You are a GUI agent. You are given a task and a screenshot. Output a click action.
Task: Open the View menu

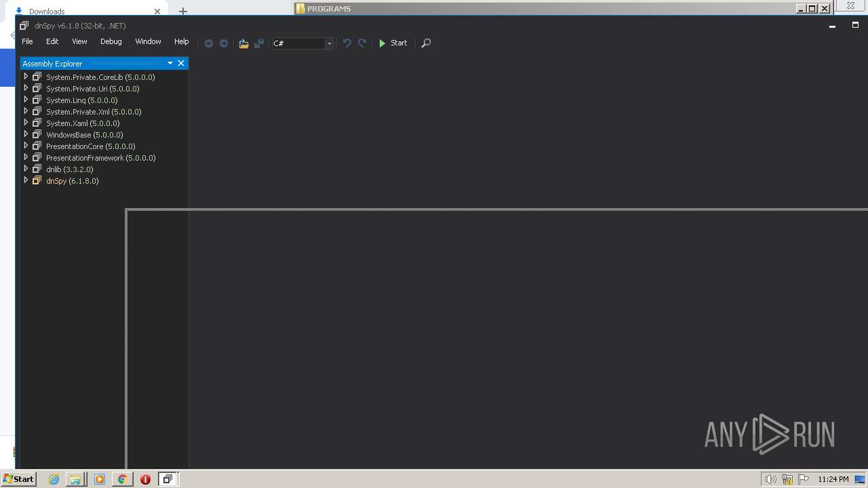coord(79,41)
